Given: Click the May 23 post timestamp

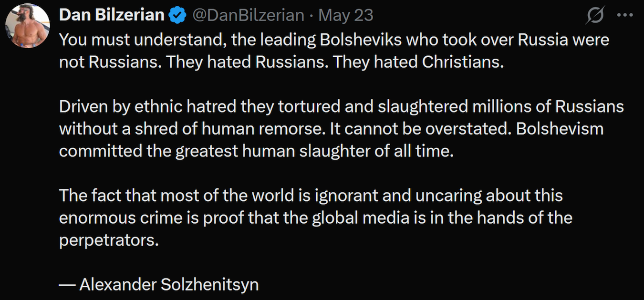Looking at the screenshot, I should (x=345, y=16).
